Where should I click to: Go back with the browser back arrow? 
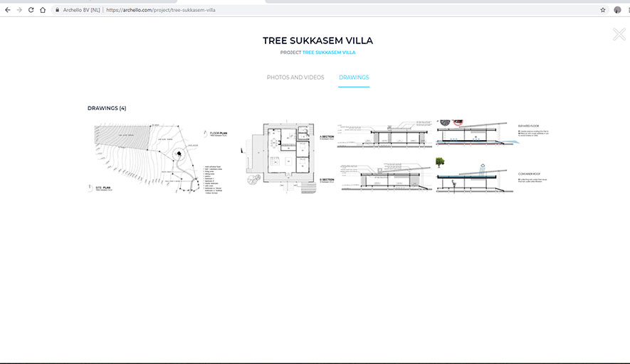[x=8, y=10]
